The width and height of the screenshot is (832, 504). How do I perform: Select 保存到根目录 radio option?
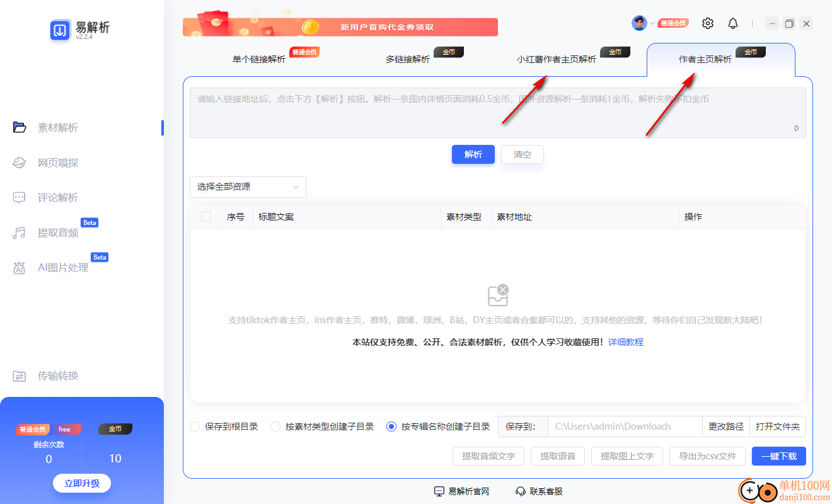pyautogui.click(x=195, y=427)
